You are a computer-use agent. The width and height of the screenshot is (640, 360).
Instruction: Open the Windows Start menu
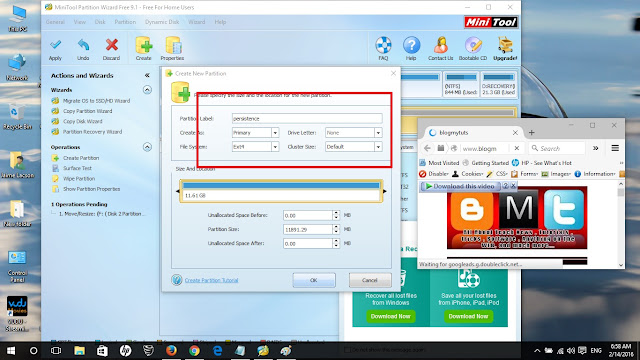pyautogui.click(x=11, y=351)
